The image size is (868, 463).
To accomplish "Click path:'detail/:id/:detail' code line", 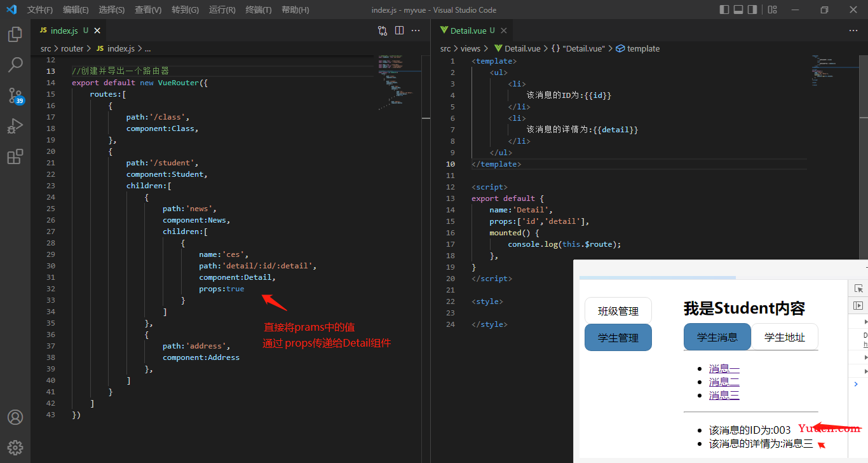I will click(x=257, y=266).
